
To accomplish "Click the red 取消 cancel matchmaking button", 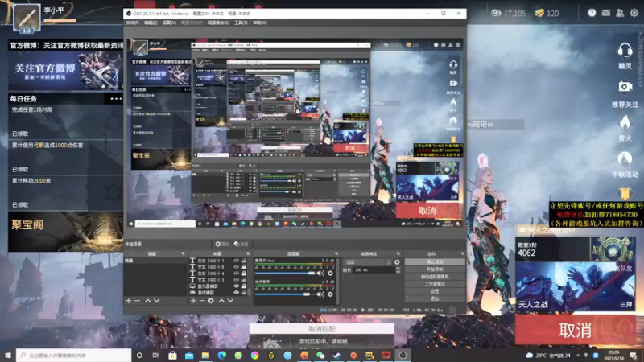I will (576, 330).
